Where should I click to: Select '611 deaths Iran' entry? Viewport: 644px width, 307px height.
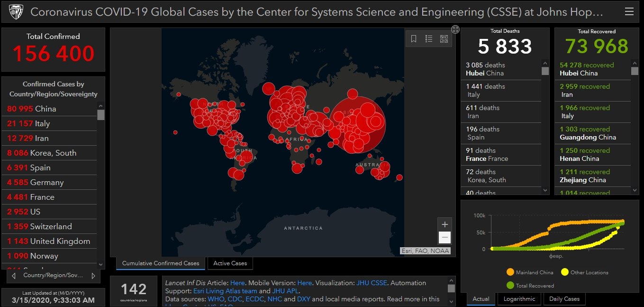point(501,112)
